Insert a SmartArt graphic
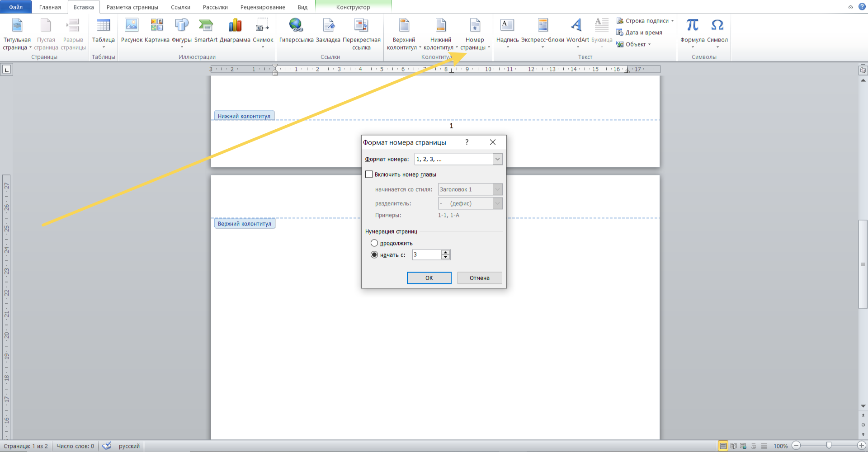The height and width of the screenshot is (452, 868). click(206, 26)
